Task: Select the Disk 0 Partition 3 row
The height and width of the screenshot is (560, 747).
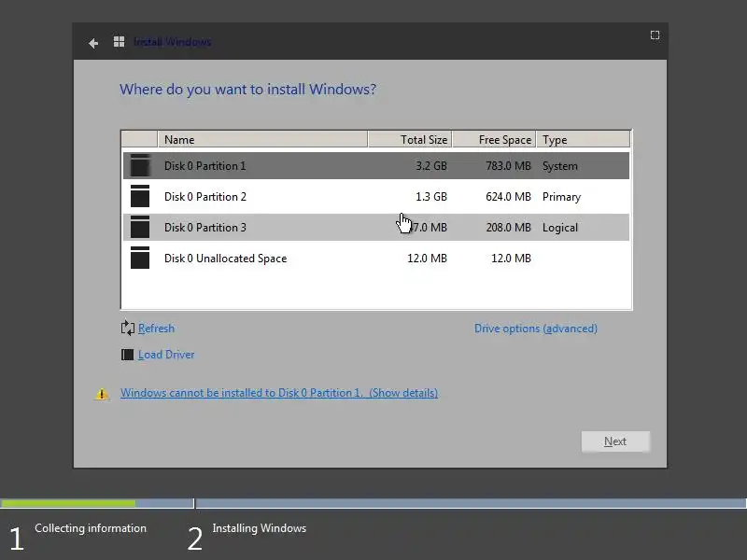Action: point(376,227)
